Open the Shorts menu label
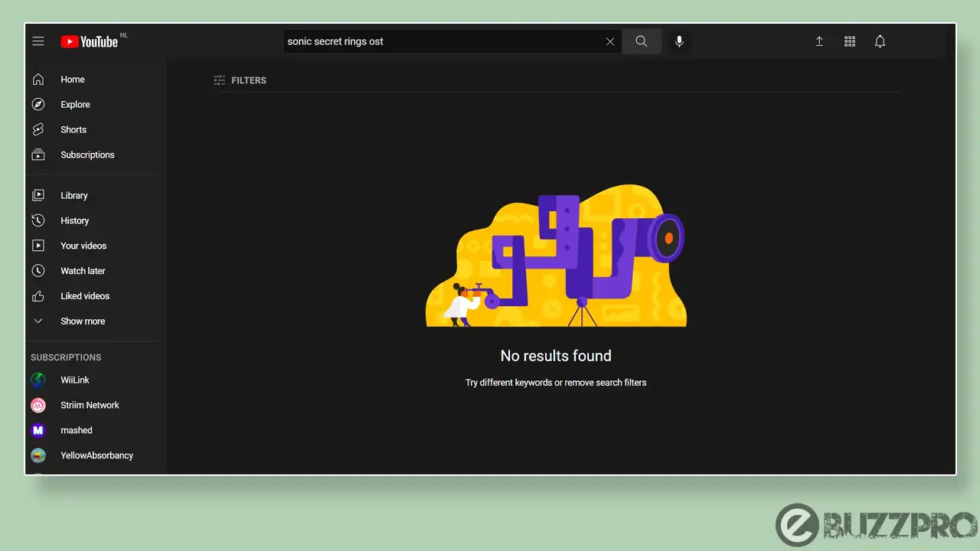Viewport: 980px width, 551px height. pyautogui.click(x=73, y=130)
